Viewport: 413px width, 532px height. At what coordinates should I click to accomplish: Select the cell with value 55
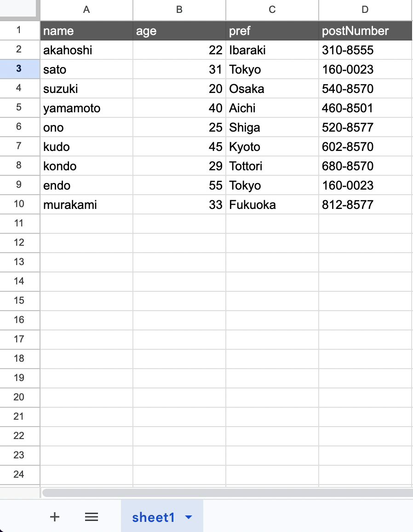tap(179, 185)
